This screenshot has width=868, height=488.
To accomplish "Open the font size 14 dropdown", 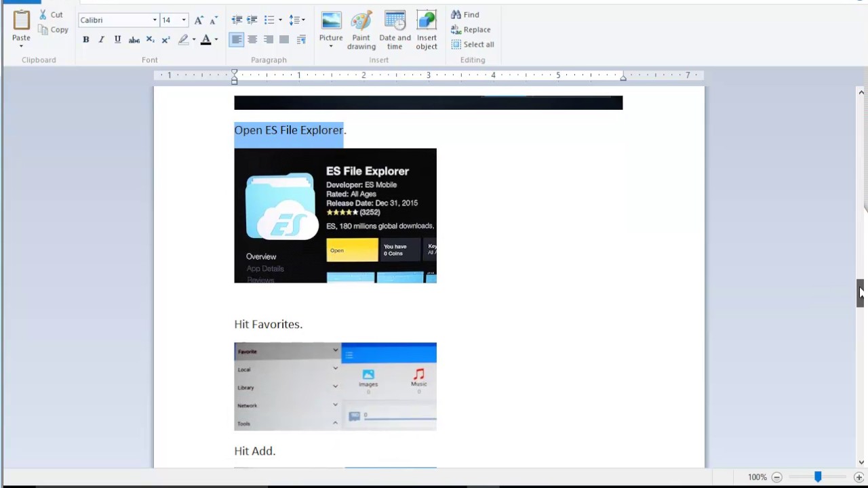I will coord(183,20).
